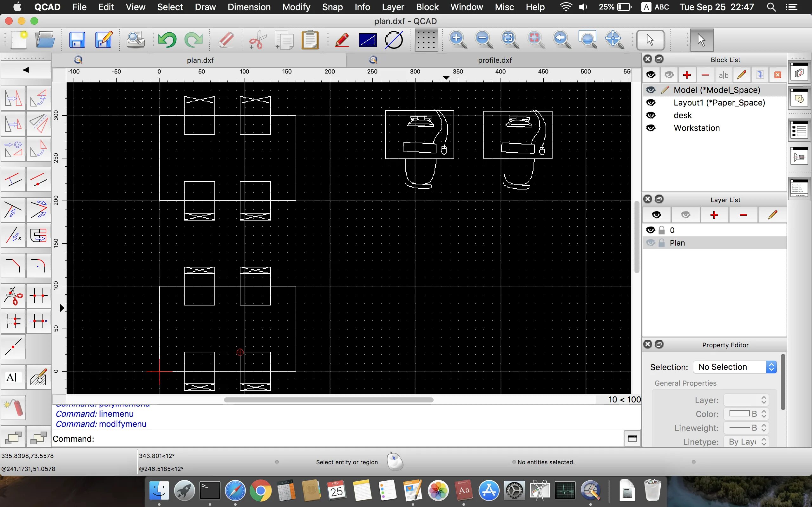Open the Dimension menu
This screenshot has width=812, height=507.
pos(249,7)
